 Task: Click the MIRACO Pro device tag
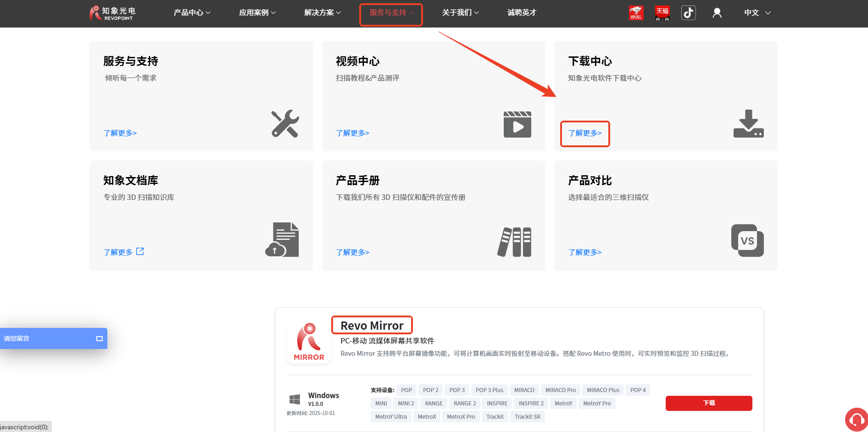click(561, 390)
